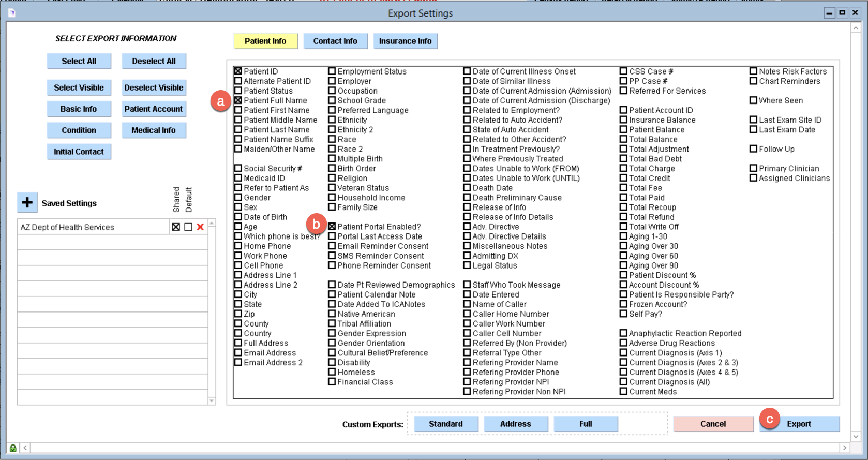Toggle Default checkbox for AZ Dept of Health Services
This screenshot has width=868, height=460.
click(188, 227)
